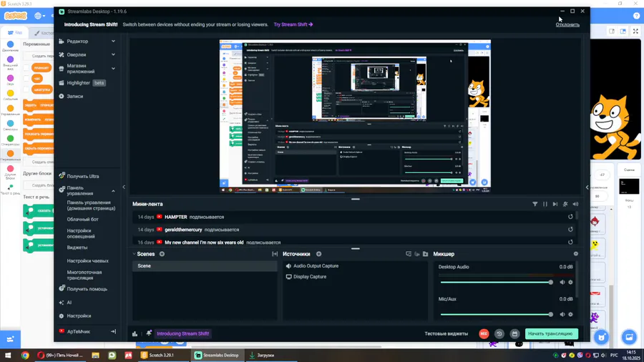Image resolution: width=644 pixels, height=362 pixels.
Task: Disable alerts with the crossed bell icon
Action: [565, 204]
